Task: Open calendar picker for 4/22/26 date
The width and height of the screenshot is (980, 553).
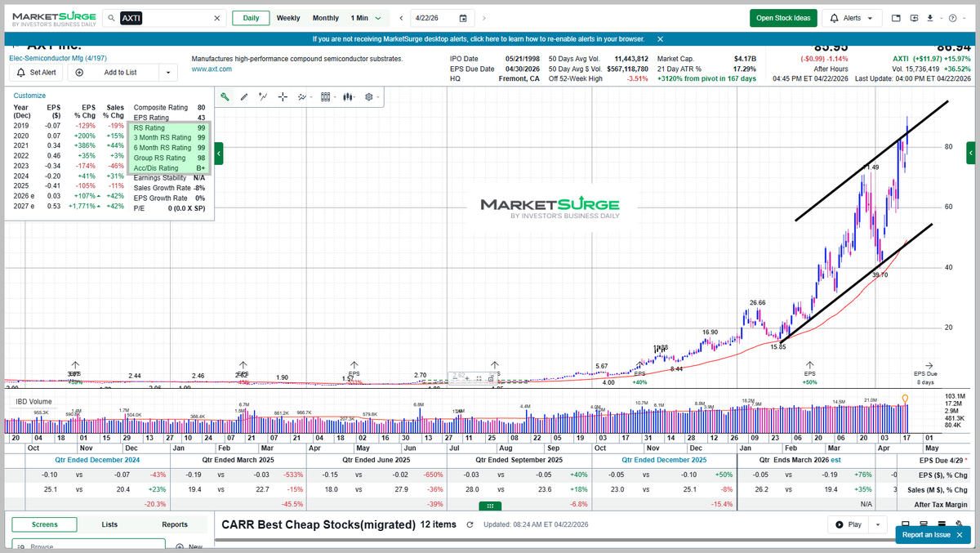Action: (x=463, y=18)
